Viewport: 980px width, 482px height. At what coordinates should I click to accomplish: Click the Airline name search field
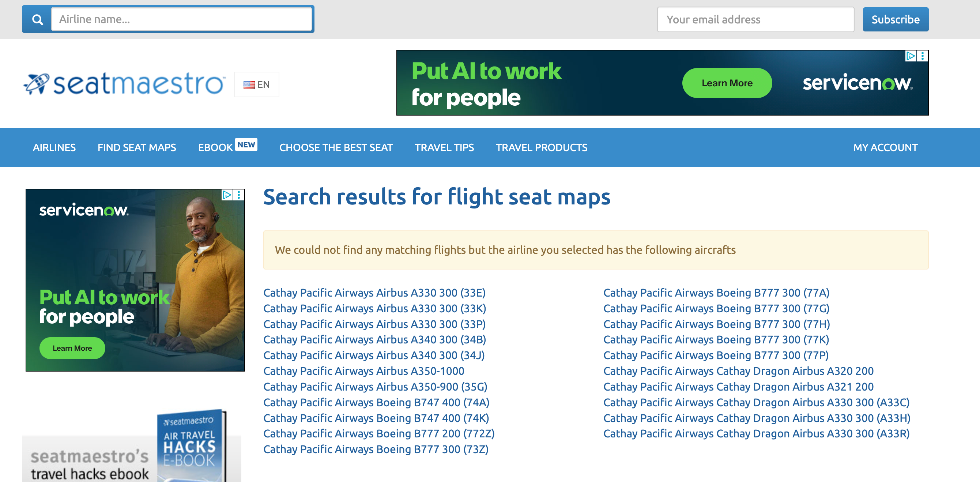point(182,19)
